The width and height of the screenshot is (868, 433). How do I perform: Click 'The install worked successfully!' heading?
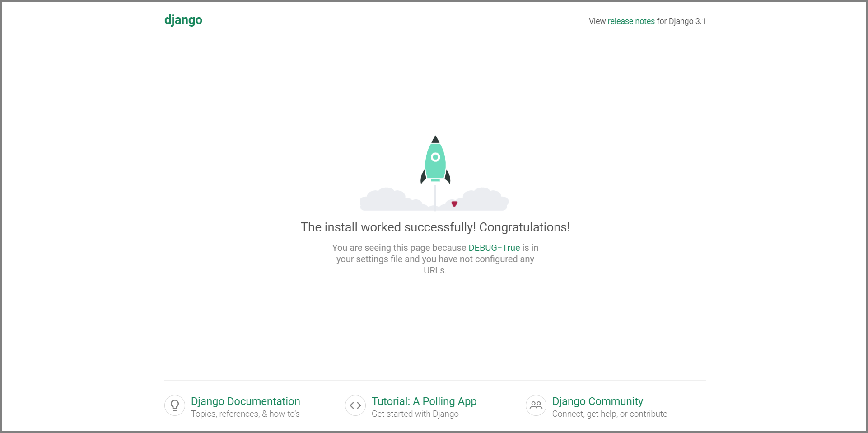(x=435, y=227)
